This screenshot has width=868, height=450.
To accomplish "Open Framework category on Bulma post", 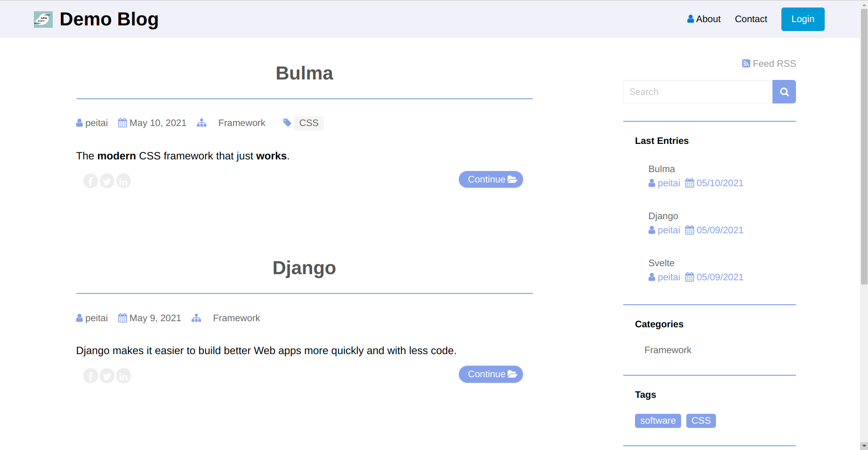I will point(241,123).
